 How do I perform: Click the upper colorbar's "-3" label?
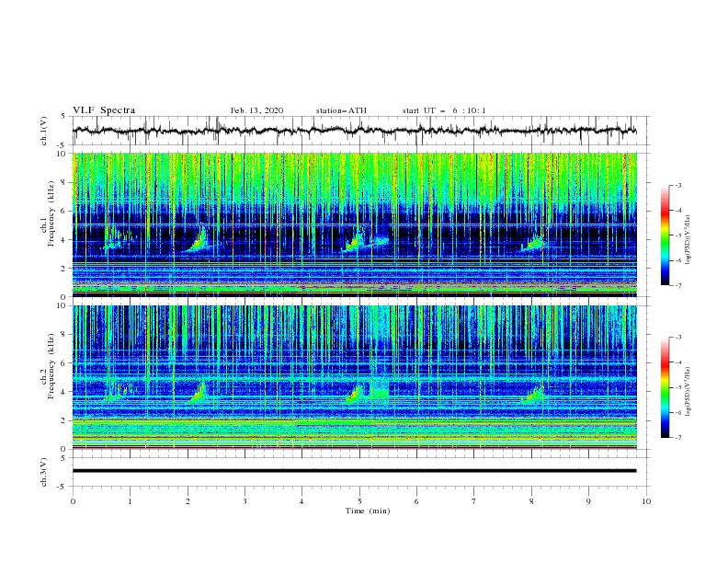coord(677,185)
